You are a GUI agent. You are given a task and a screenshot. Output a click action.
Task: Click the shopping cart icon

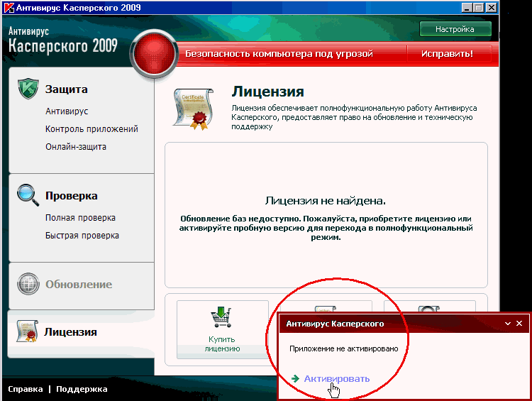221,317
